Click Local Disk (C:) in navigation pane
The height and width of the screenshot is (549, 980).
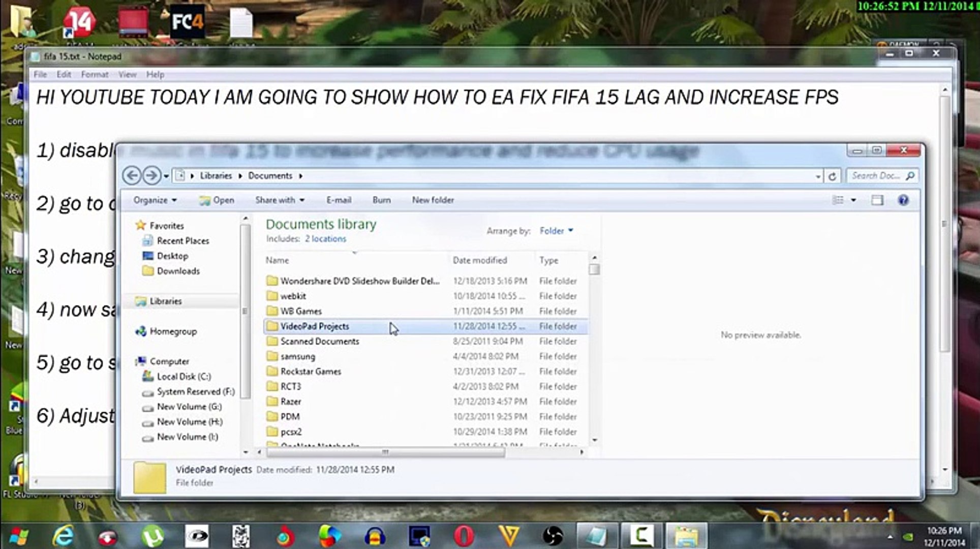click(183, 377)
